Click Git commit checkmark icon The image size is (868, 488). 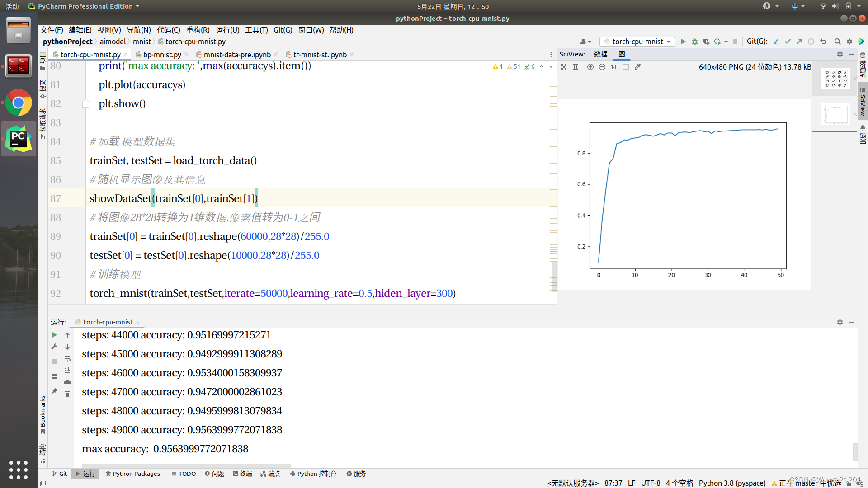[788, 42]
